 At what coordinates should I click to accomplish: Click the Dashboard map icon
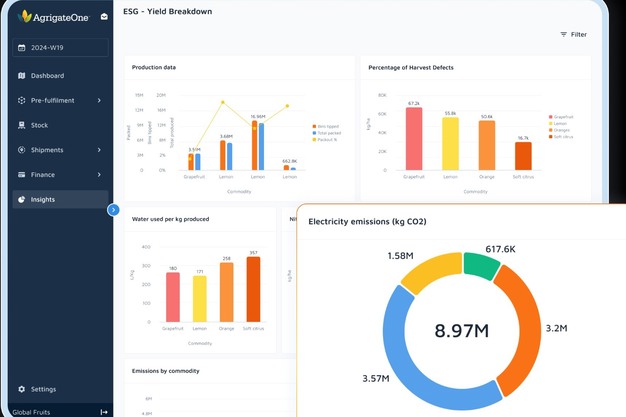21,76
